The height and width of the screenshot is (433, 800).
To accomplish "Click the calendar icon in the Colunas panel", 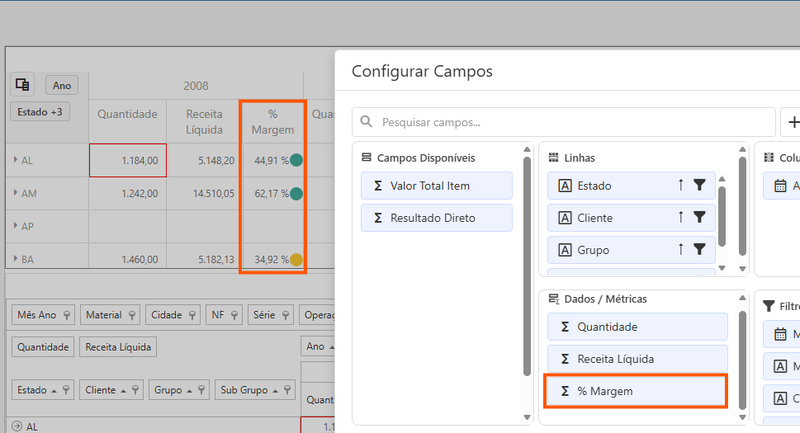I will click(780, 186).
